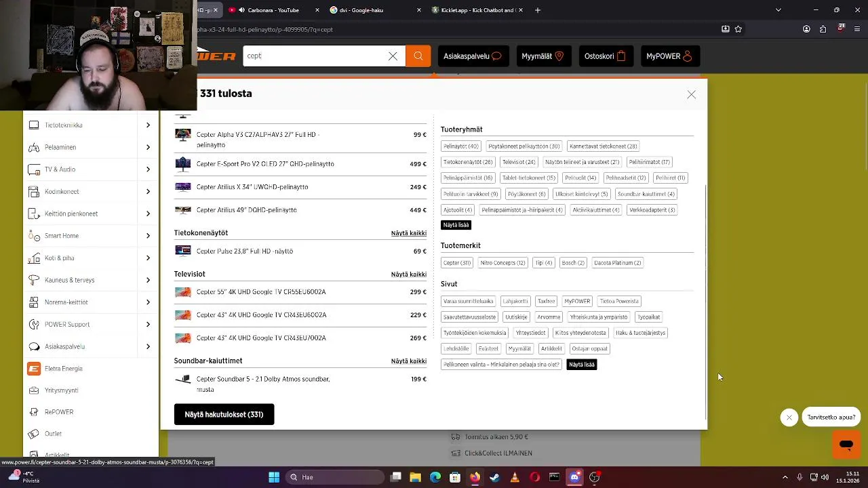Select Cepter Soundbar 5 Dolby Atmos result
The height and width of the screenshot is (488, 868).
tap(300, 384)
